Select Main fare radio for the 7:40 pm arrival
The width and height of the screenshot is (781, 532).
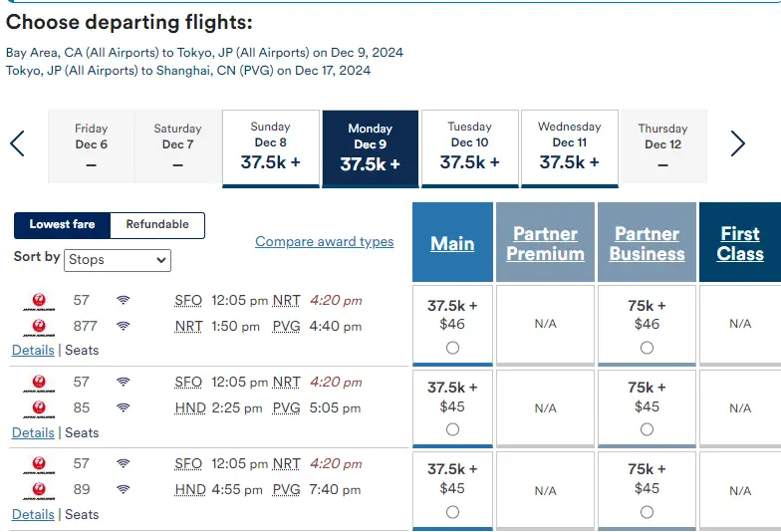tap(453, 512)
